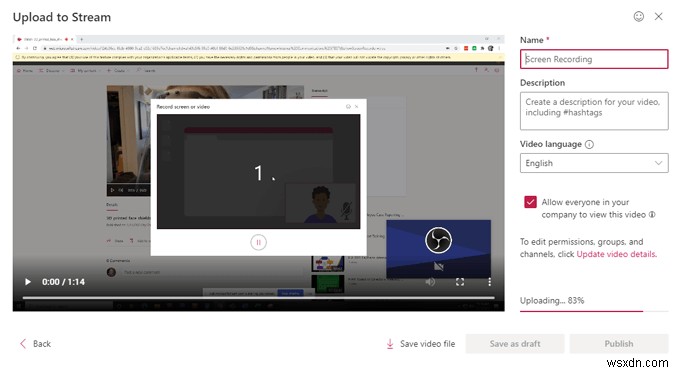Mute the video preview volume

click(x=430, y=282)
